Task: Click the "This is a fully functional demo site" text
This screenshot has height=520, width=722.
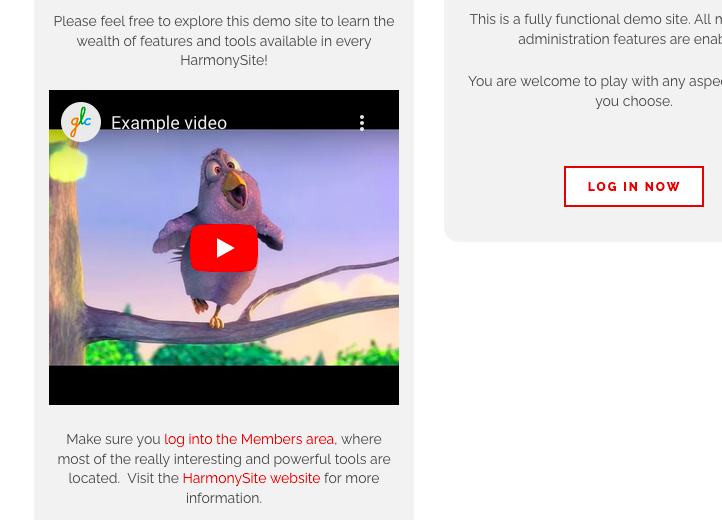Action: tap(595, 29)
